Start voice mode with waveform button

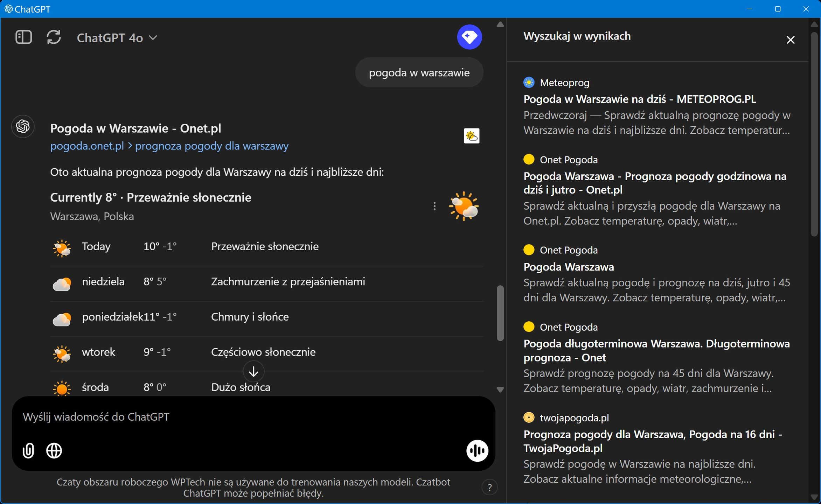pos(477,451)
